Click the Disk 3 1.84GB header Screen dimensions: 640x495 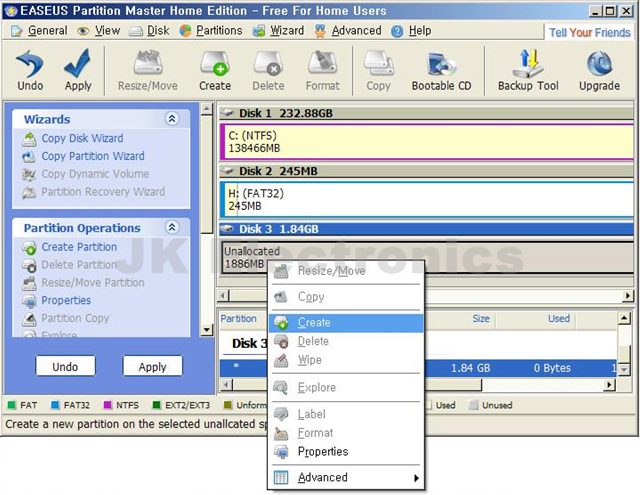tap(426, 229)
